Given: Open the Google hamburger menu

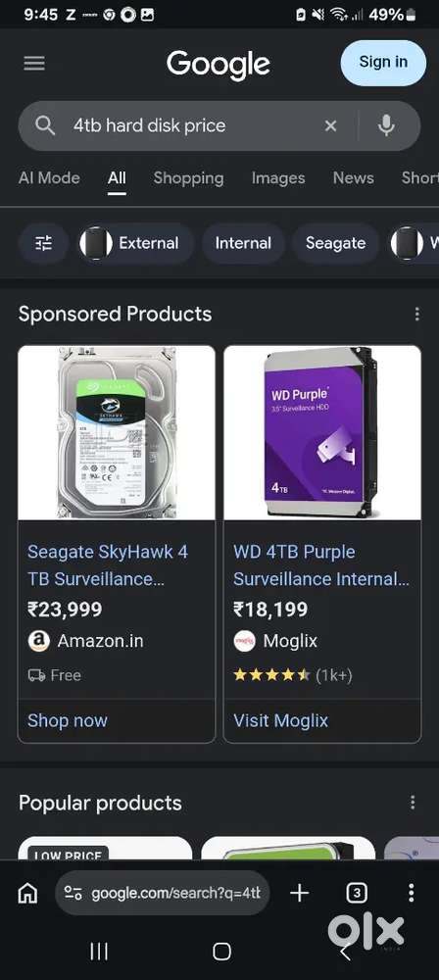Looking at the screenshot, I should point(34,63).
